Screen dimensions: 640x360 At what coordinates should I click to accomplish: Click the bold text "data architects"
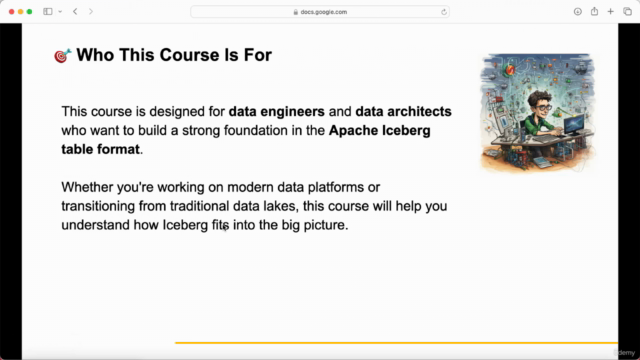[403, 111]
